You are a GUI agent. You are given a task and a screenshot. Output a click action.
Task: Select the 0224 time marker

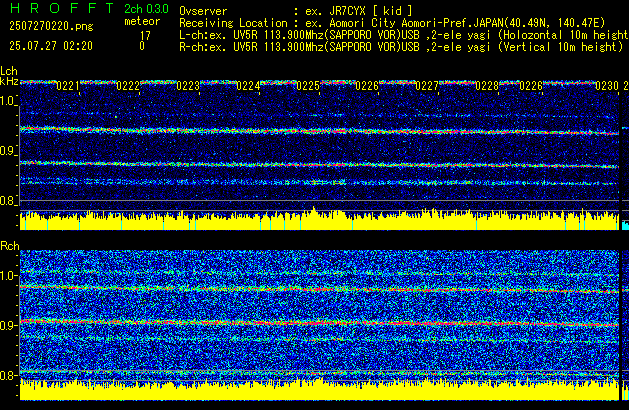click(x=248, y=86)
